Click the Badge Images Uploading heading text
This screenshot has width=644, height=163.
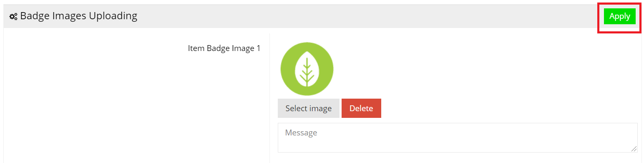tap(79, 16)
